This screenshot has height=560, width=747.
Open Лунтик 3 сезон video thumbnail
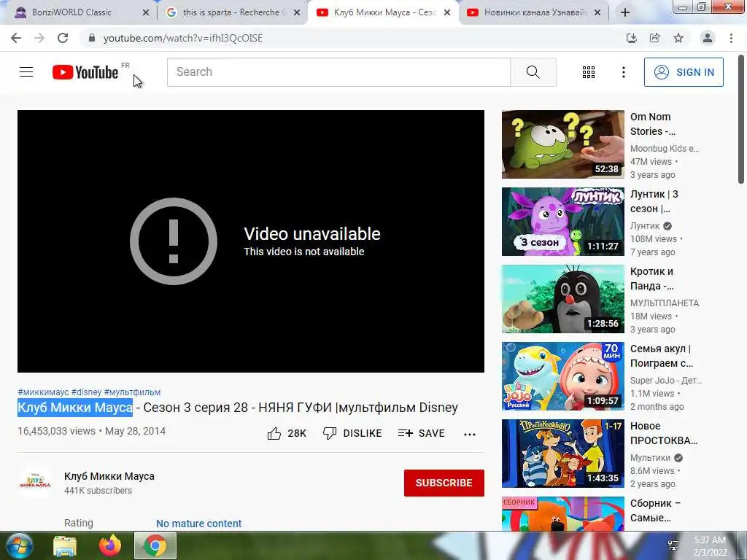click(x=562, y=222)
